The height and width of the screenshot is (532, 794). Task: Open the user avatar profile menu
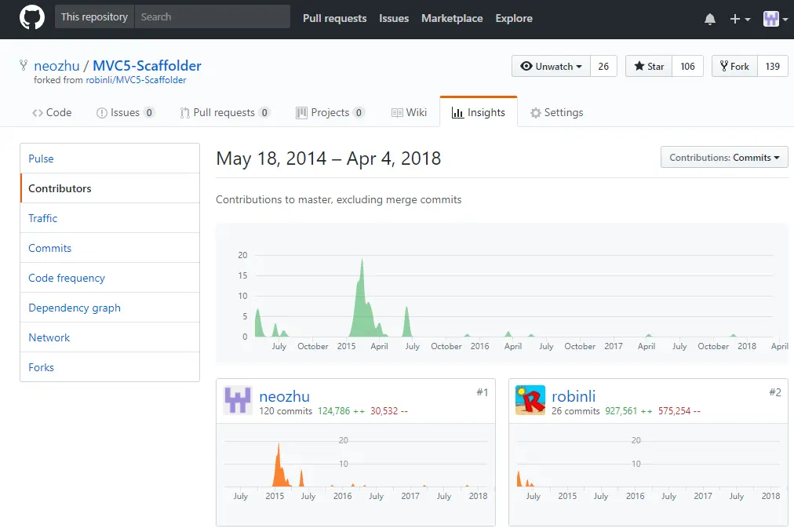pos(775,20)
